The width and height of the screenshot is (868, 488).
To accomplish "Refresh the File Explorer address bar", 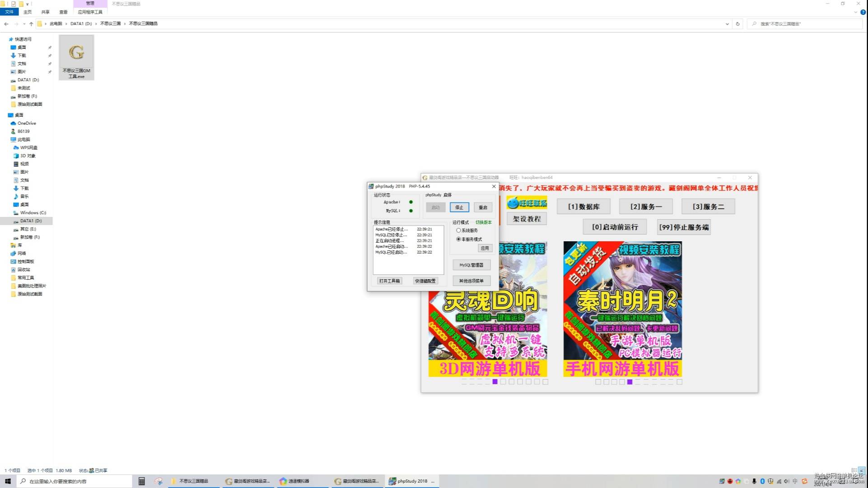I will point(738,24).
